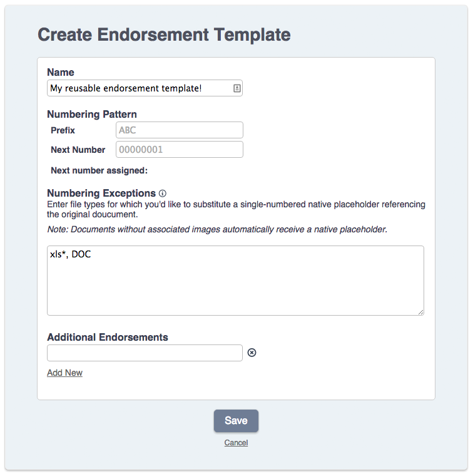The image size is (473, 476).
Task: Click the Add New link
Action: 64,373
